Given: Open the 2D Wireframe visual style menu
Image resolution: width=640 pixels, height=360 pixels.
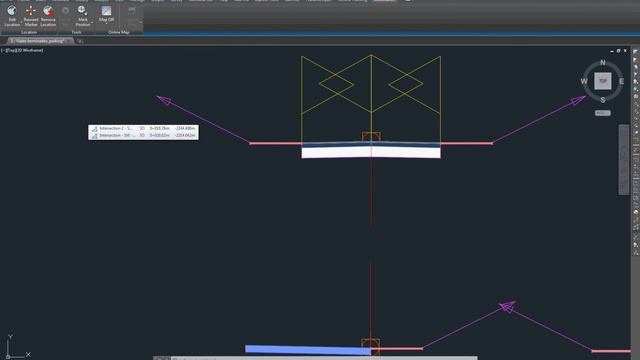Looking at the screenshot, I should pyautogui.click(x=29, y=50).
